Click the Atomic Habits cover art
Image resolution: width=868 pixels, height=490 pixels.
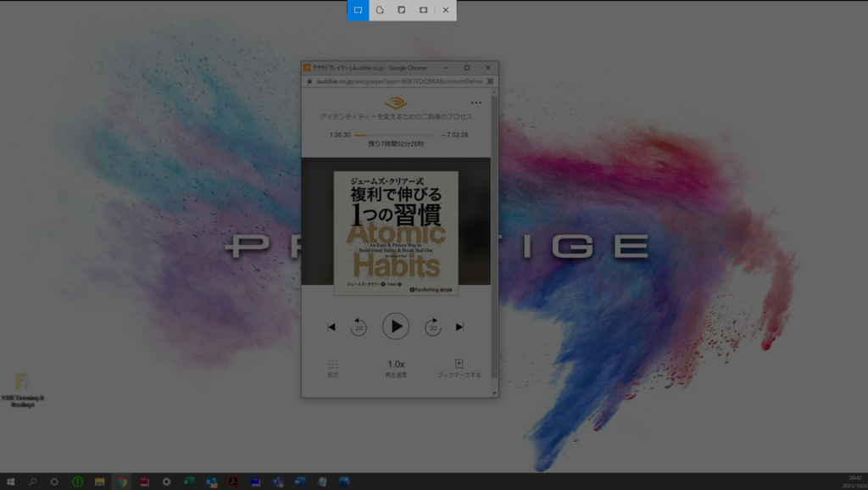click(396, 233)
